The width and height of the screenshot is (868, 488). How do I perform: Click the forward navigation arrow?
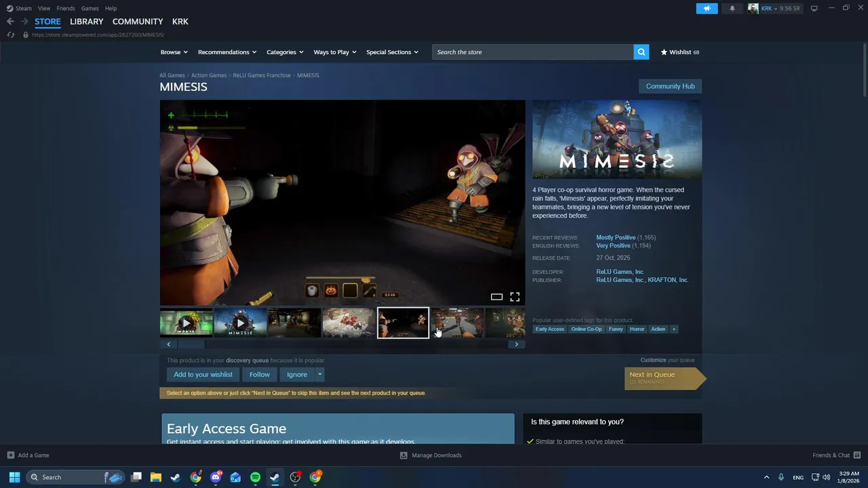pyautogui.click(x=24, y=22)
